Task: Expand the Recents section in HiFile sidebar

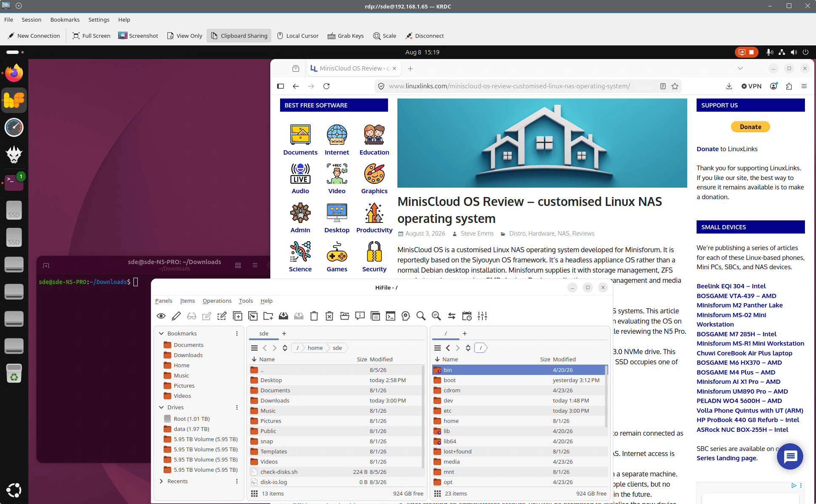Action: (161, 481)
